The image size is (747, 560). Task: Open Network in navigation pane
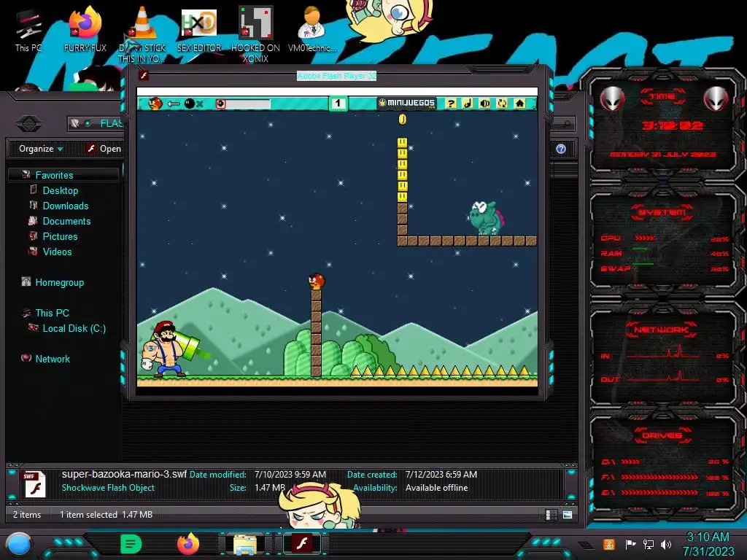coord(53,359)
